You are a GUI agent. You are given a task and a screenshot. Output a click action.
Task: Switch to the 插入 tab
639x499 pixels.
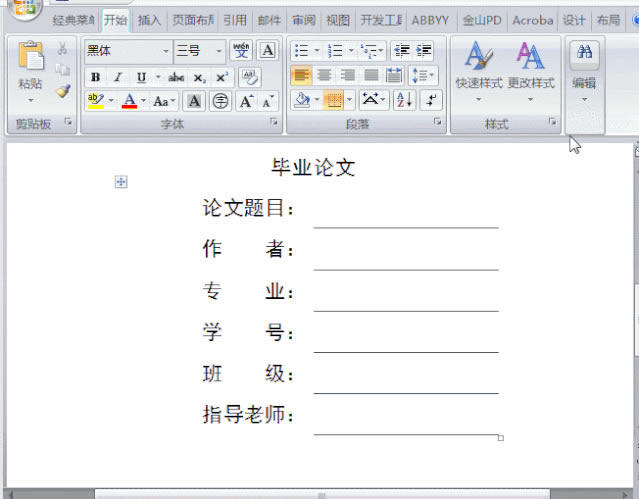(x=149, y=20)
